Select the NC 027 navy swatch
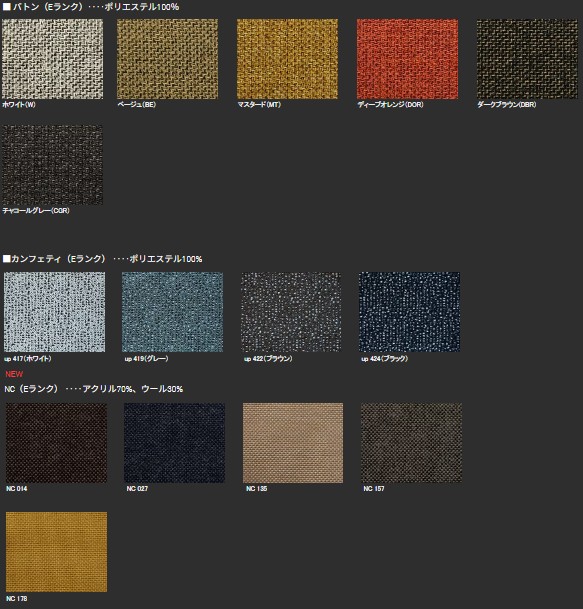This screenshot has height=609, width=583. (174, 443)
